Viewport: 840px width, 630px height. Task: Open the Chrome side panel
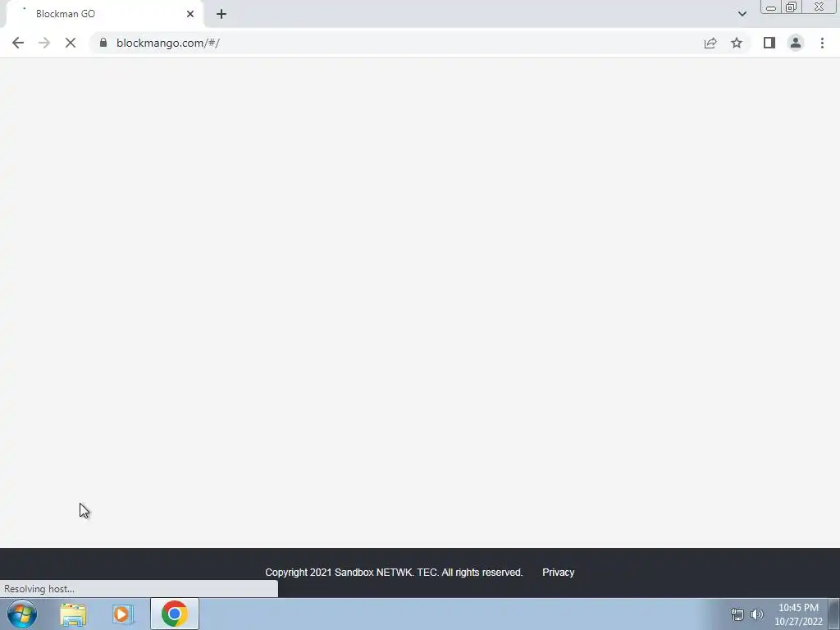(x=769, y=43)
